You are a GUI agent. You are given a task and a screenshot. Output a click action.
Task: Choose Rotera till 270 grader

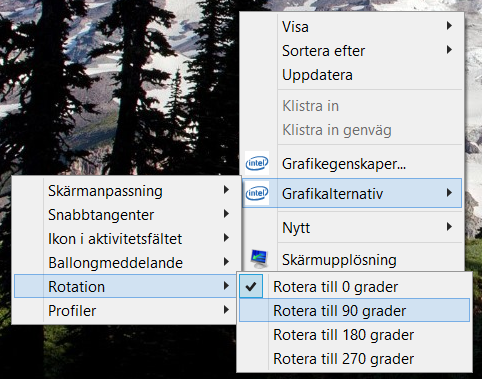tap(354, 359)
